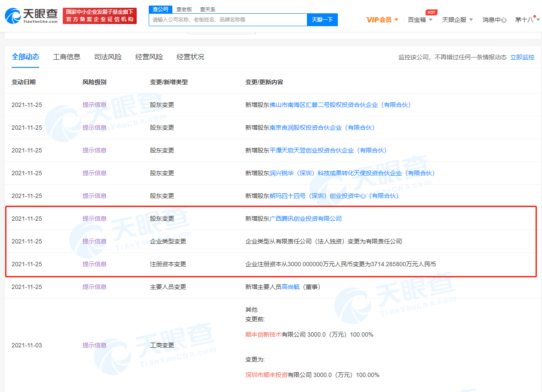
Task: Switch to the 工商信息 tab
Action: pos(67,57)
